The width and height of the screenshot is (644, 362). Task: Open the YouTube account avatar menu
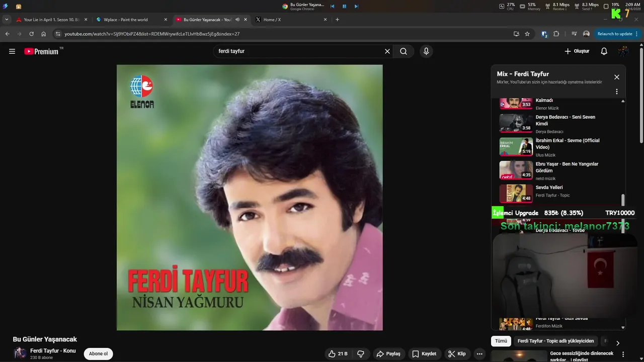(x=623, y=51)
